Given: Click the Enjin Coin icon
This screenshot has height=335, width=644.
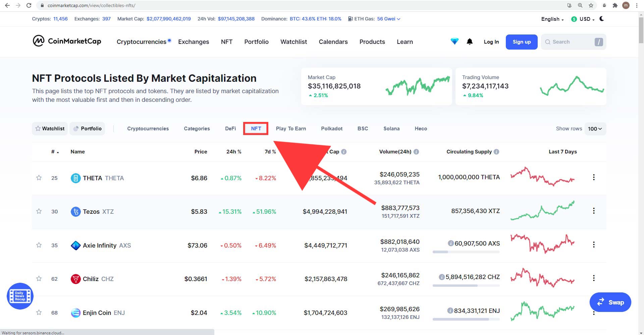Looking at the screenshot, I should pos(76,313).
